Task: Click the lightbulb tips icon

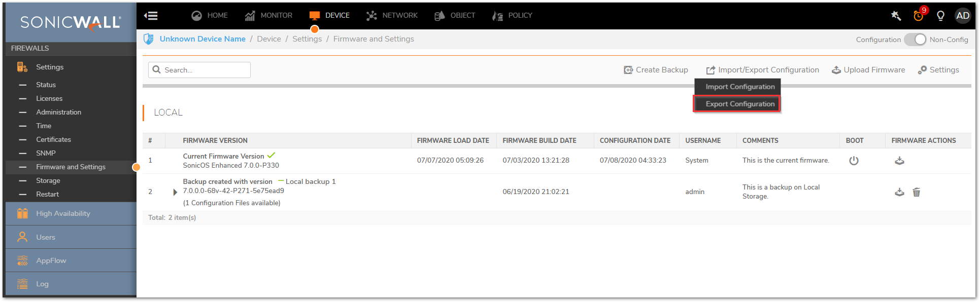Action: [x=940, y=16]
